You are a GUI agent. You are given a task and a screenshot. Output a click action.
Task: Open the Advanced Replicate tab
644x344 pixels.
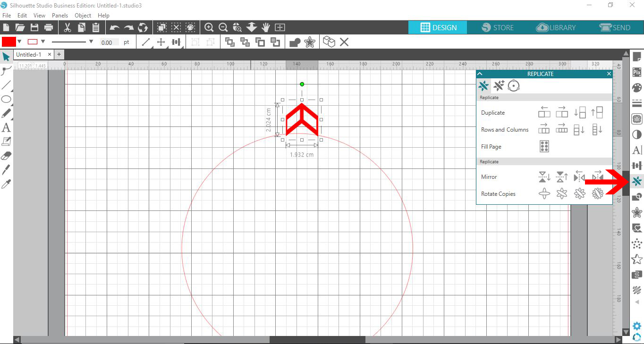click(499, 86)
